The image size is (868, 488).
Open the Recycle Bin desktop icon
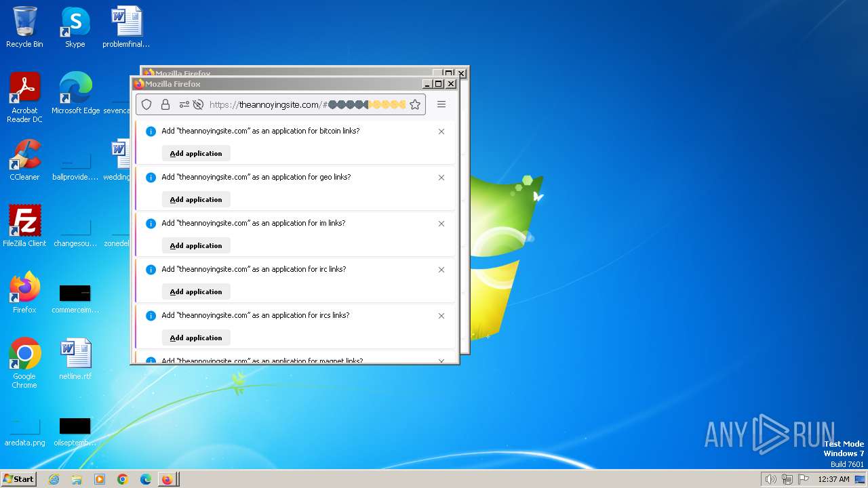(24, 27)
